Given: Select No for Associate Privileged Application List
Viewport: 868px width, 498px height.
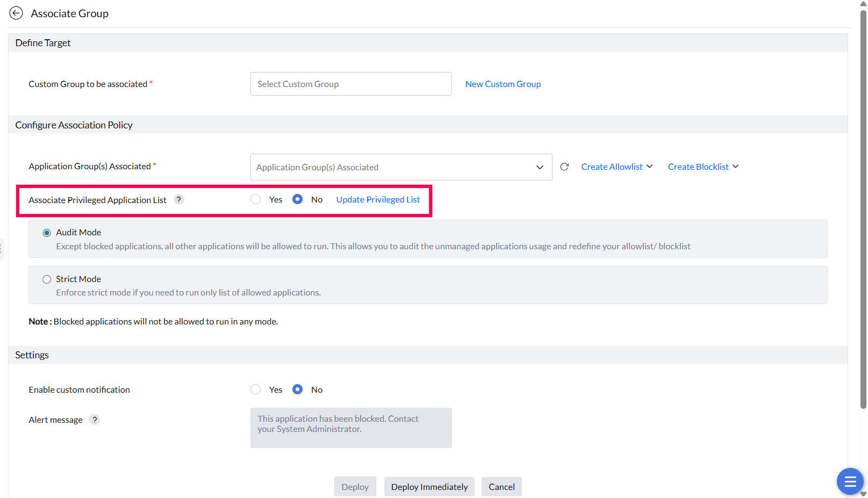Looking at the screenshot, I should (x=298, y=200).
